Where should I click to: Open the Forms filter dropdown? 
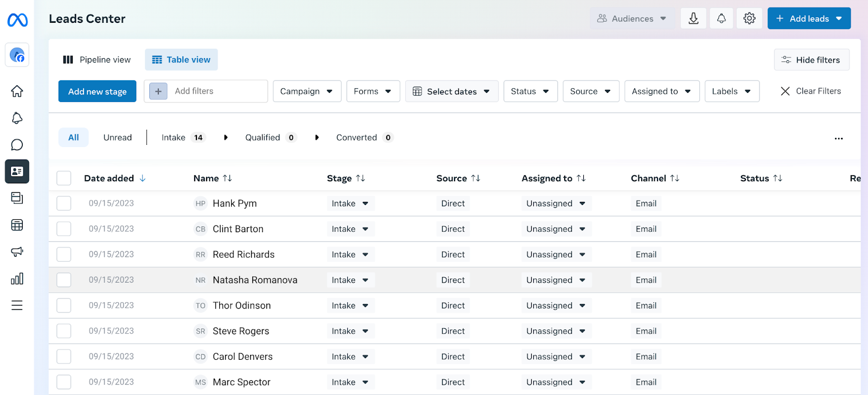pyautogui.click(x=373, y=91)
